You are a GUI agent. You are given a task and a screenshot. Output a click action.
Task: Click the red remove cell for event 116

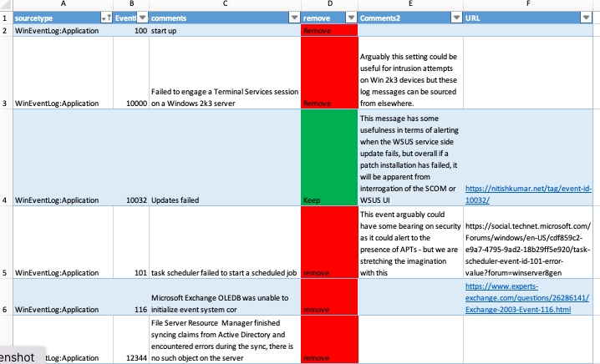[329, 296]
